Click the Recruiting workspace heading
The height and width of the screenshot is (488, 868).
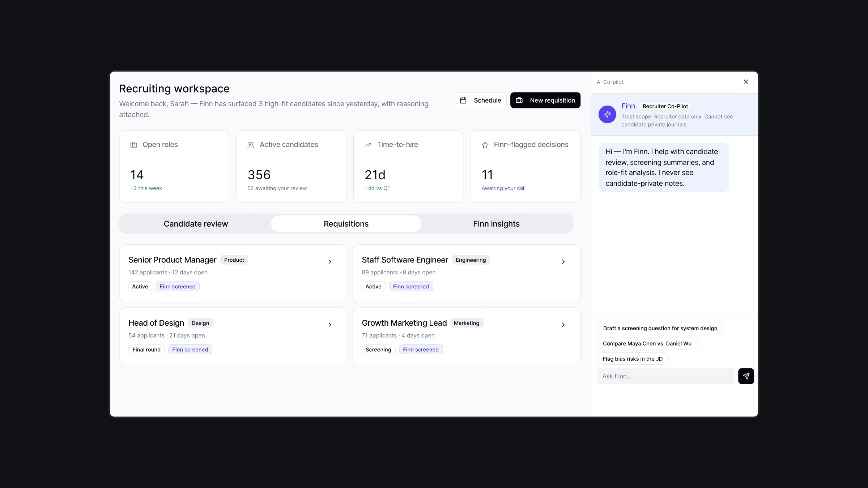(174, 89)
